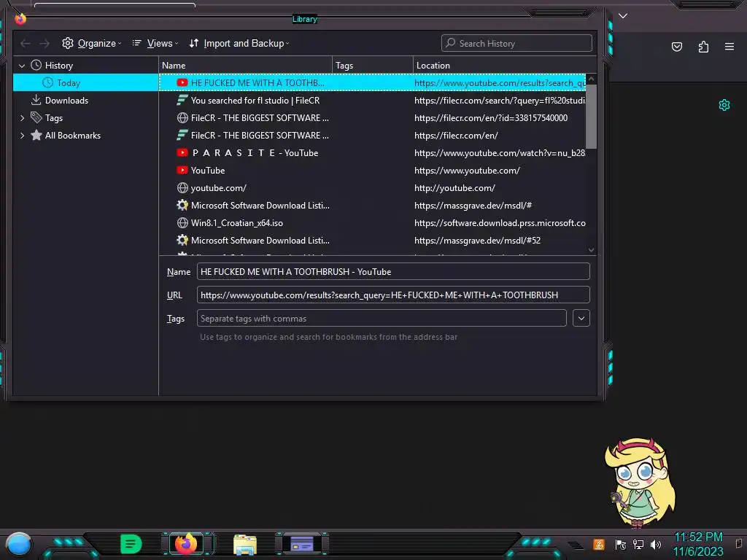Click the Firefox logo in Library title bar

[20, 18]
